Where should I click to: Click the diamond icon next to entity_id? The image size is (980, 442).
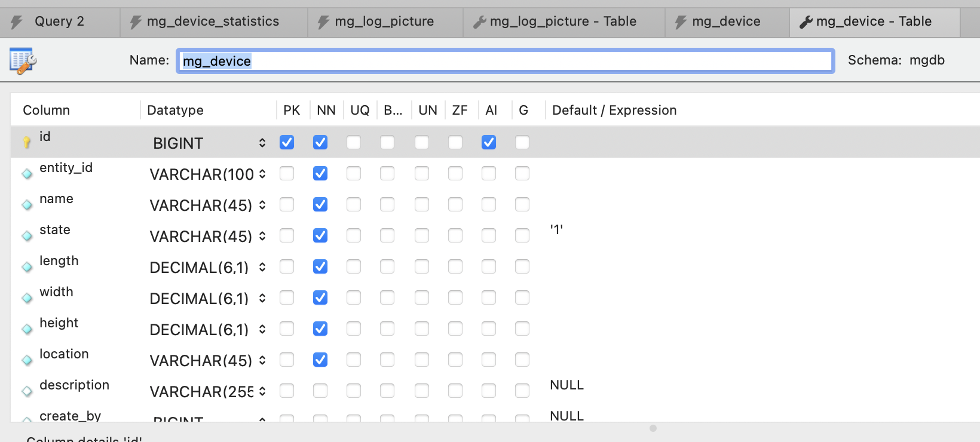point(27,174)
